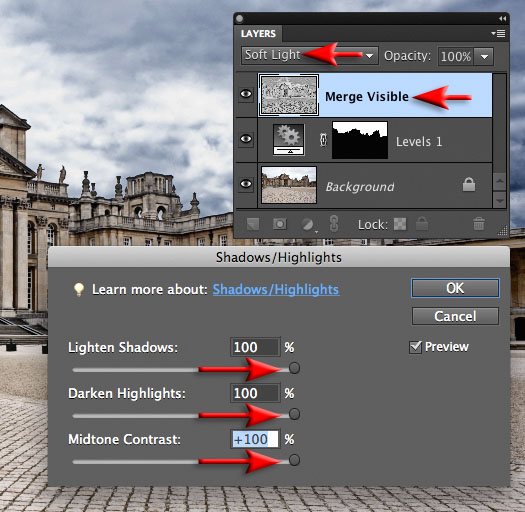Image resolution: width=525 pixels, height=512 pixels.
Task: Click the lock transparent pixels icon
Action: 400,224
